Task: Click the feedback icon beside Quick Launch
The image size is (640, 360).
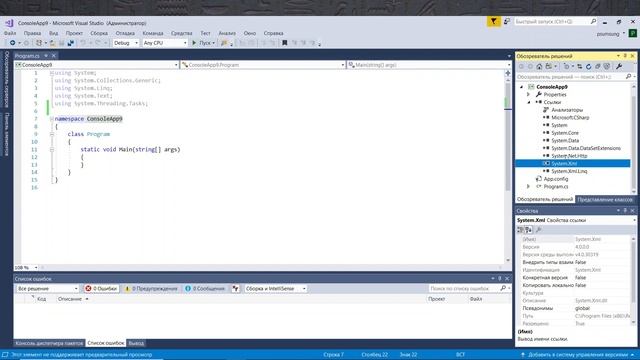Action: click(507, 22)
